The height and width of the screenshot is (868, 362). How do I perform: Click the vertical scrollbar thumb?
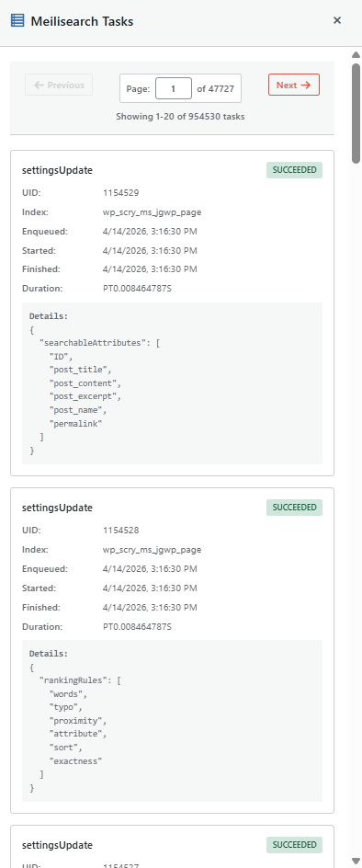356,113
